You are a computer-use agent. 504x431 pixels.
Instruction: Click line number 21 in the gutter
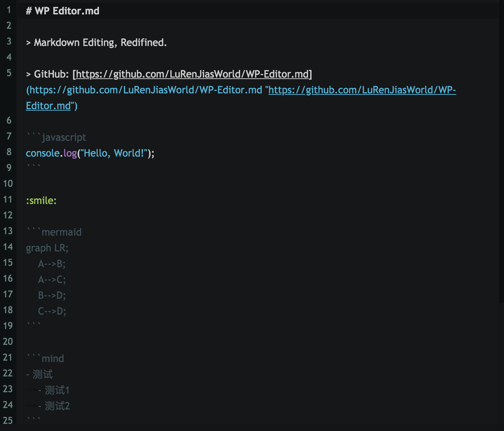point(8,357)
